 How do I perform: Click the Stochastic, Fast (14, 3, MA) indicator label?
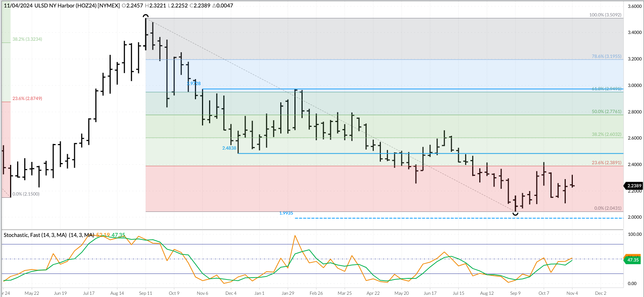click(35, 235)
